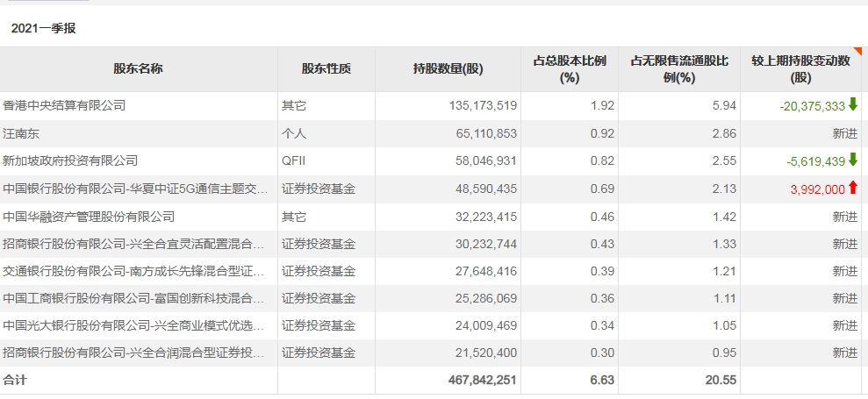
Task: Select shareholder 新加坡政府投资有限公司
Action: (x=70, y=161)
